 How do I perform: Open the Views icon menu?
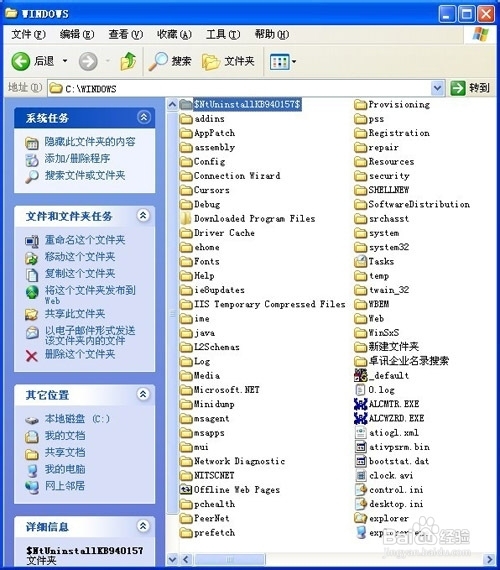point(279,62)
